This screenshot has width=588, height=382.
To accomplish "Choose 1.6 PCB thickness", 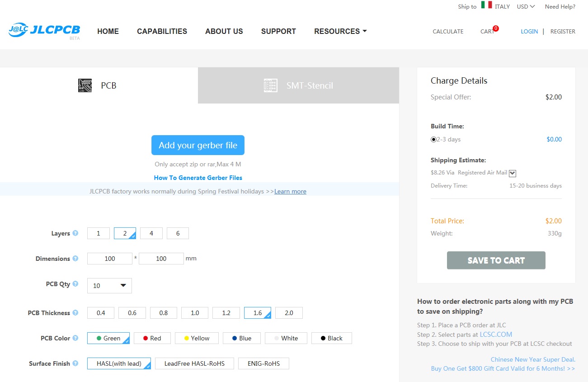I will click(258, 313).
